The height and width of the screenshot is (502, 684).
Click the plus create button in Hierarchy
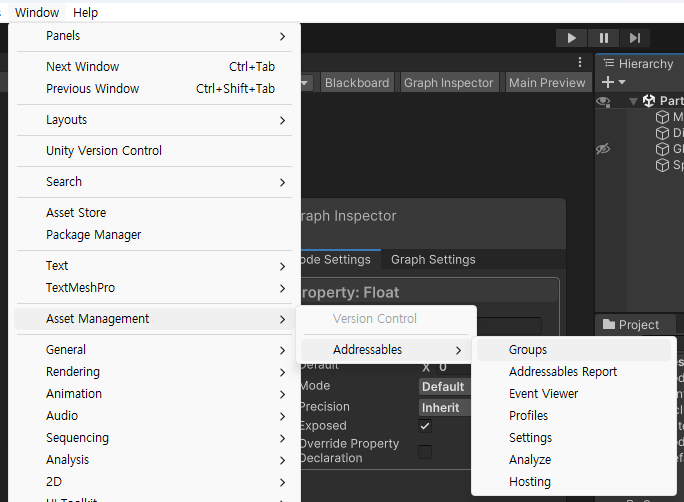click(x=608, y=82)
